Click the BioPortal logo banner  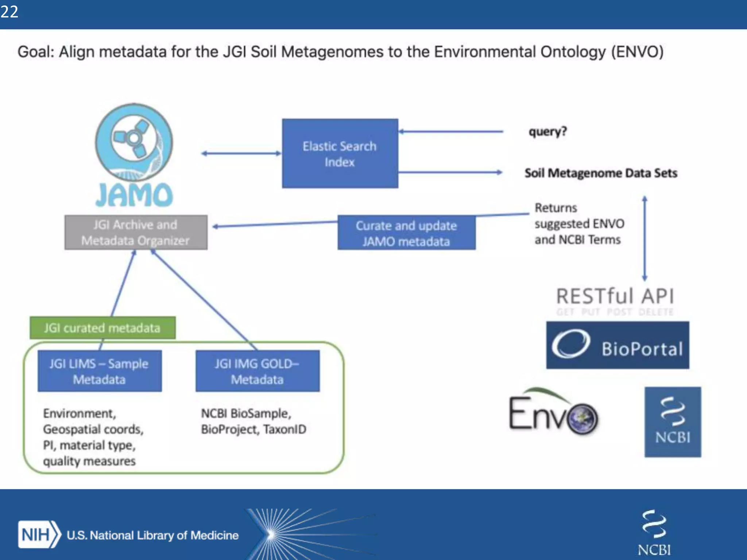pos(618,345)
